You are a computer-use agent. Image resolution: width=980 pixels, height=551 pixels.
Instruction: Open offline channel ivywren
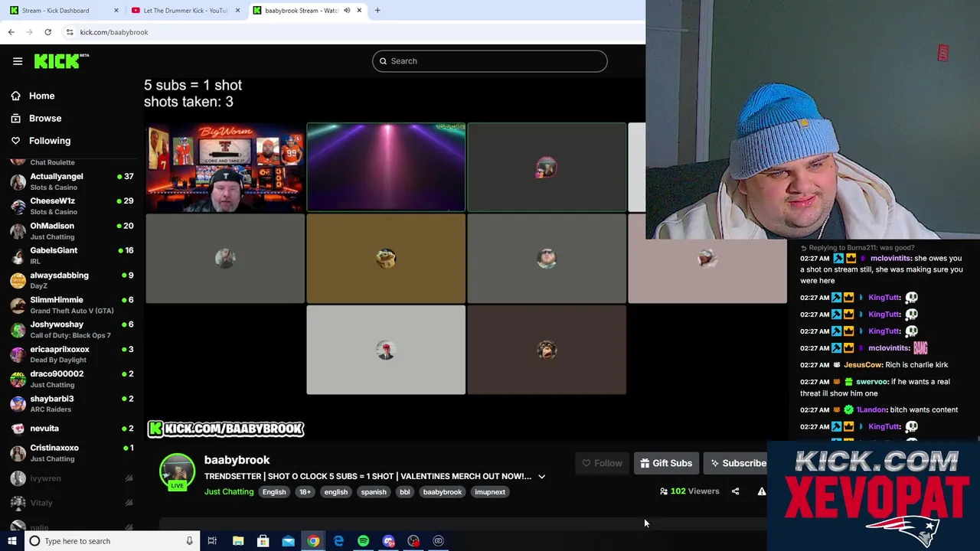[72, 478]
